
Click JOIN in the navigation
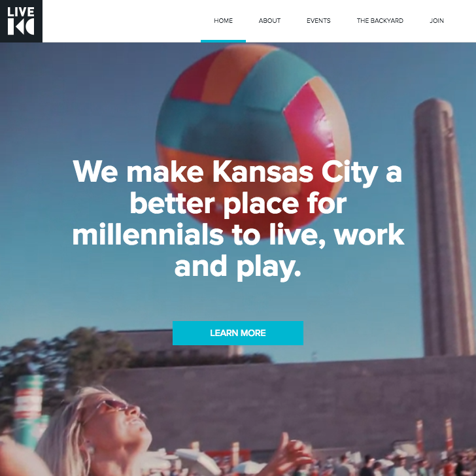(x=437, y=21)
